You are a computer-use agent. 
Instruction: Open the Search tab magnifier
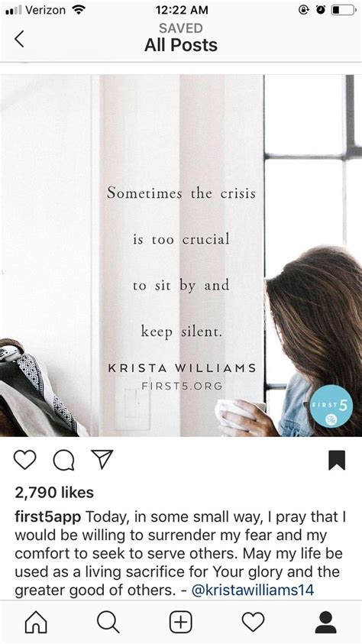[x=108, y=623]
